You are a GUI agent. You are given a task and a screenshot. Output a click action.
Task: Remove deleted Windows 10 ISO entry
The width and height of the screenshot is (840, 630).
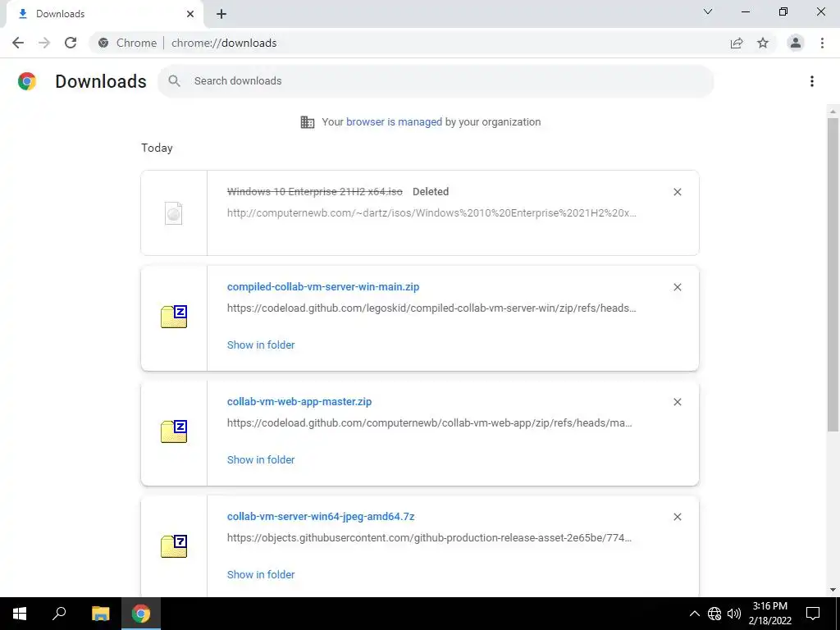click(x=677, y=192)
